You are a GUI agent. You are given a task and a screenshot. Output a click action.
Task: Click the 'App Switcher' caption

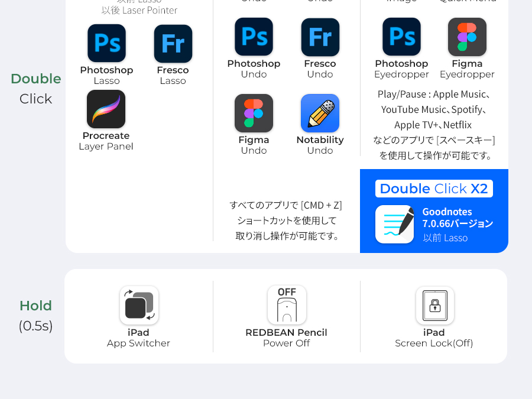(138, 343)
